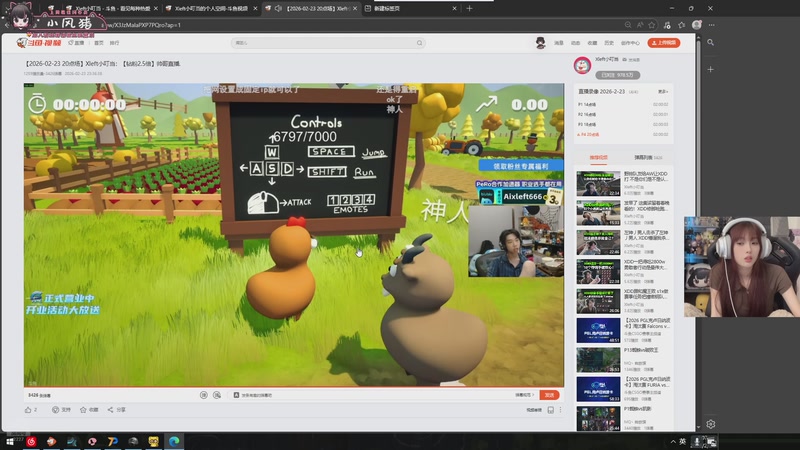
Task: Click the page zoom icon in address bar
Action: pos(628,25)
